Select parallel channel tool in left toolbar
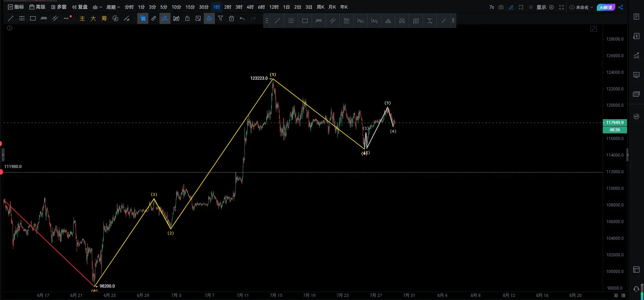Screen dimensions: 644x300 (x=55, y=18)
